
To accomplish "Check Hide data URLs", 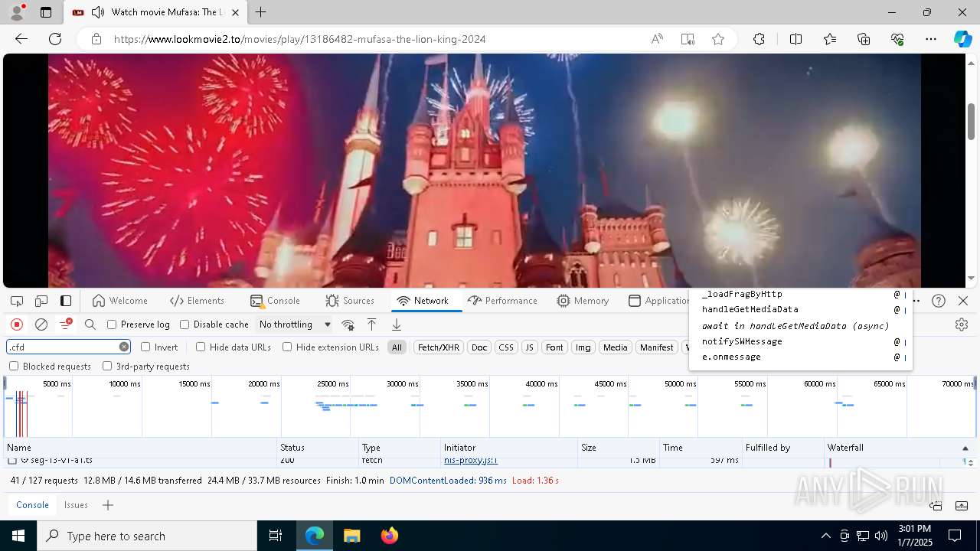I will (201, 347).
